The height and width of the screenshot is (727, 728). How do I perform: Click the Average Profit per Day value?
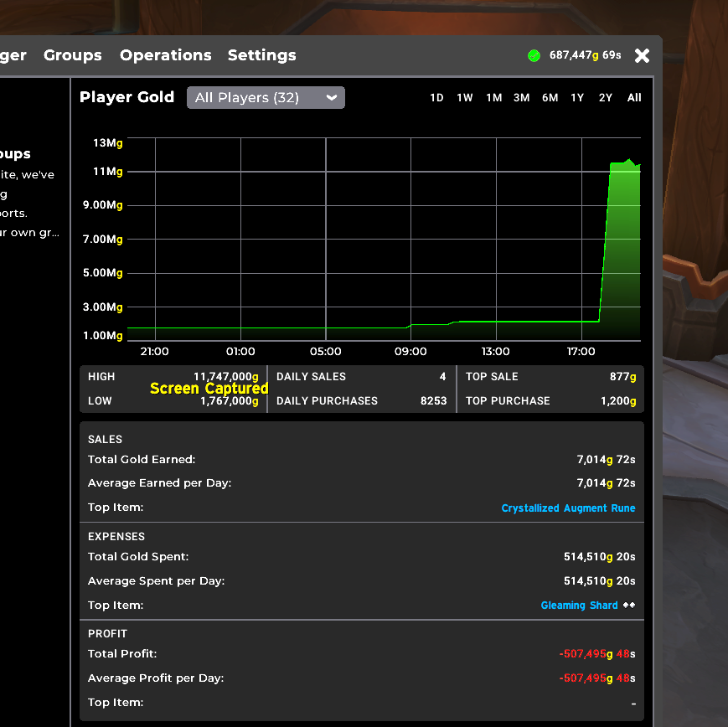tap(597, 678)
